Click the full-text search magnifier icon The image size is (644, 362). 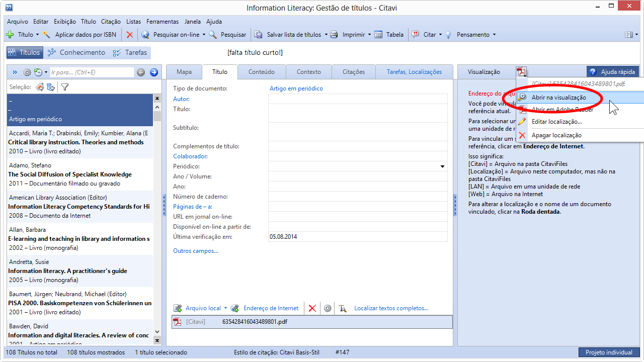tap(343, 308)
